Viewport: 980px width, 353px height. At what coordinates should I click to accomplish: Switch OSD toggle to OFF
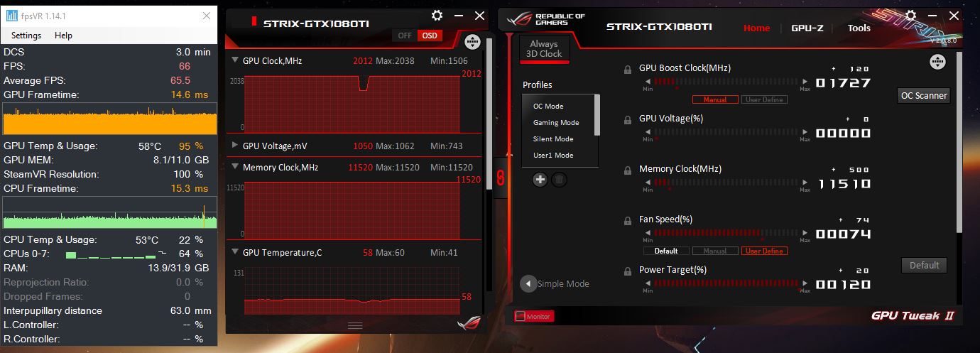[x=405, y=36]
